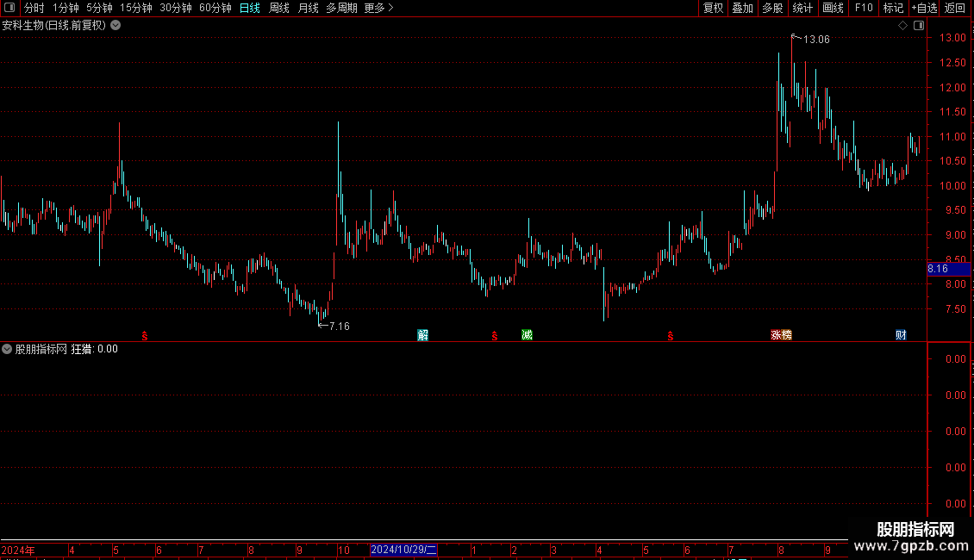Image resolution: width=974 pixels, height=560 pixels.
Task: Click the green 减 event marker
Action: [527, 335]
